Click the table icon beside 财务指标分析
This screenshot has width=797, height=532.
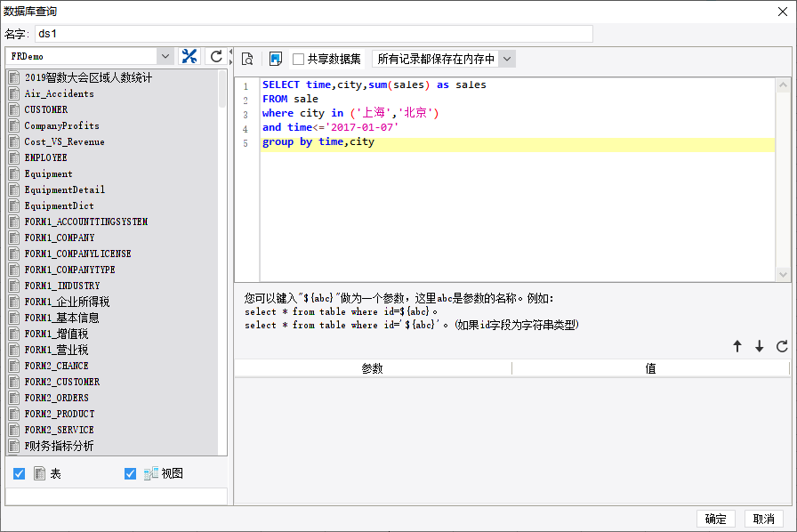point(14,446)
